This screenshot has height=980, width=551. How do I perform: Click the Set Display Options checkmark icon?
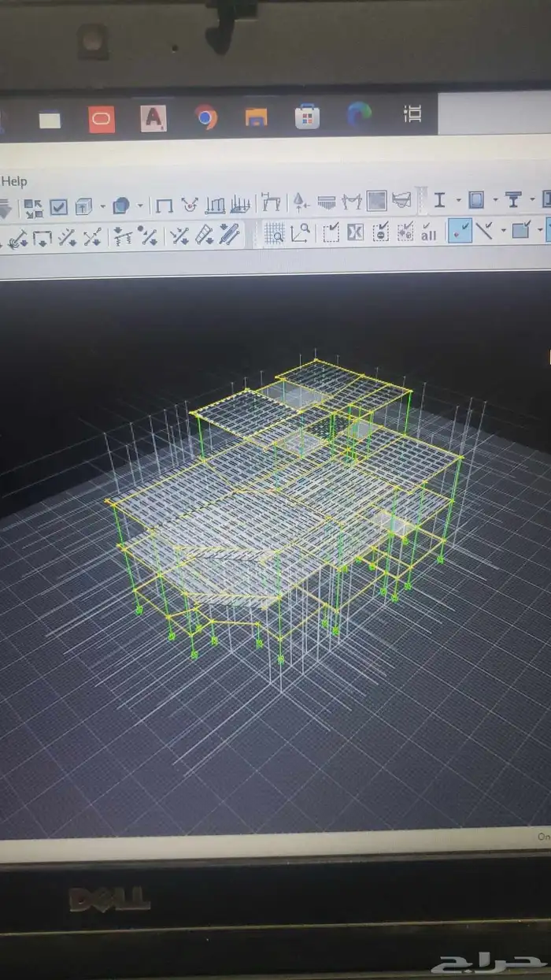[x=59, y=207]
